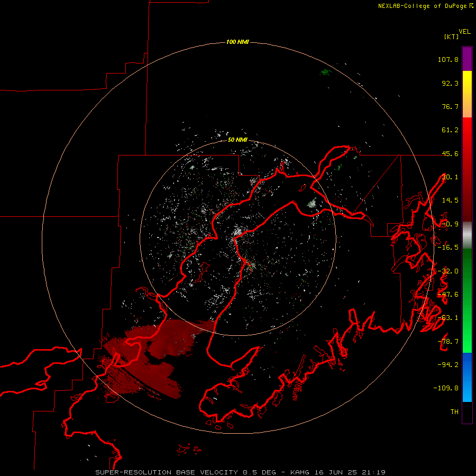The width and height of the screenshot is (476, 476).
Task: Click the green echo patch near northern ring
Action: point(325,72)
